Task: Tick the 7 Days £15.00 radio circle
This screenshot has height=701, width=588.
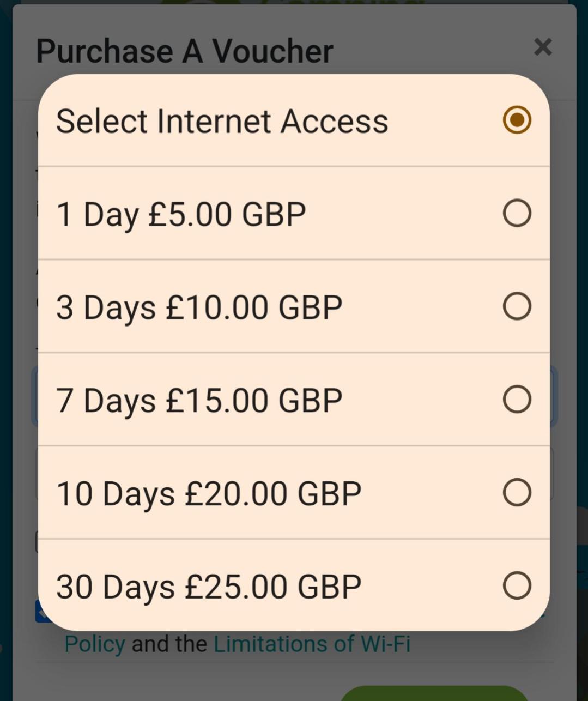Action: click(517, 400)
